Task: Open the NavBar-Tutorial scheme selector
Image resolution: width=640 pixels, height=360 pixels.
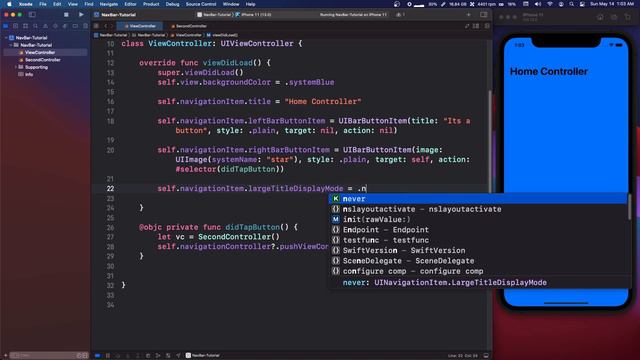Action: click(214, 14)
